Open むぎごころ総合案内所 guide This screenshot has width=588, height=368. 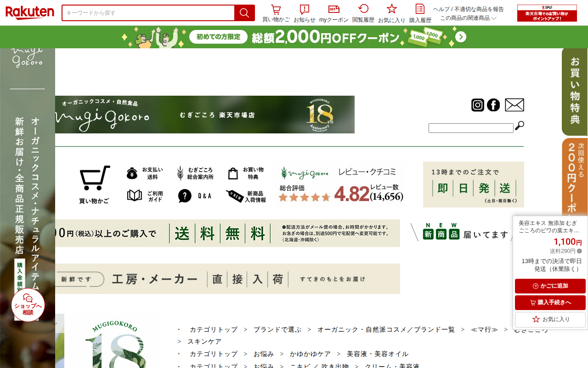(195, 173)
